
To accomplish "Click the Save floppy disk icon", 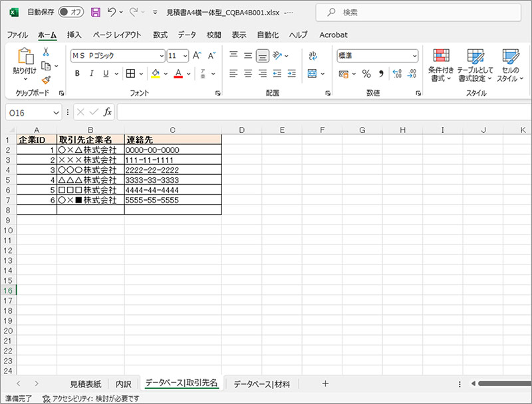I will point(96,13).
